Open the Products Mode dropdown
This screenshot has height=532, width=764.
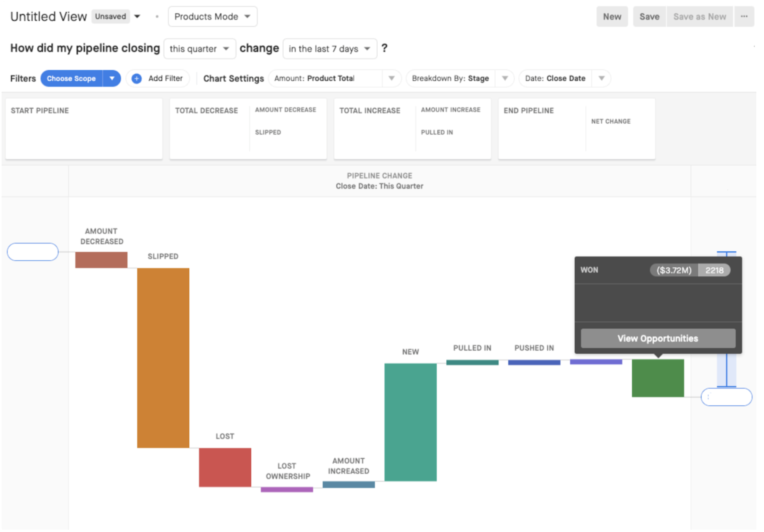(x=213, y=17)
